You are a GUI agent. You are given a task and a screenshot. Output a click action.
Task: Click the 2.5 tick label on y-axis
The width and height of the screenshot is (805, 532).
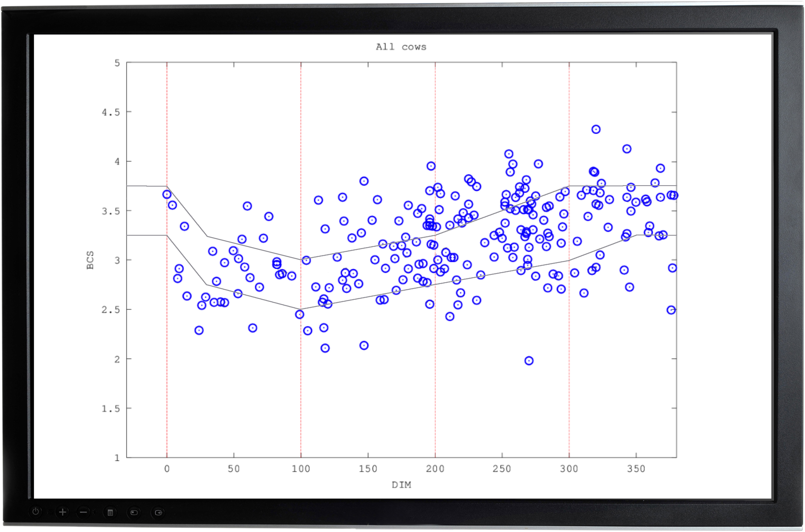[111, 310]
